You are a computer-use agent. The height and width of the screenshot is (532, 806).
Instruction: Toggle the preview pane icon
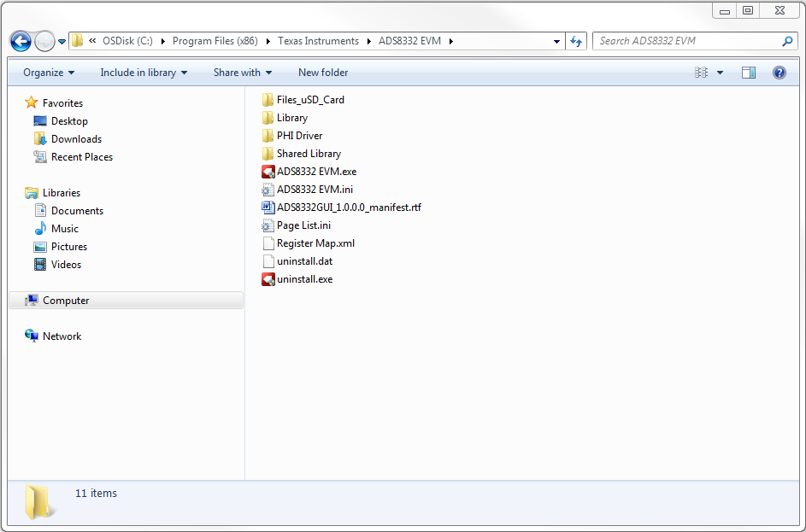749,73
